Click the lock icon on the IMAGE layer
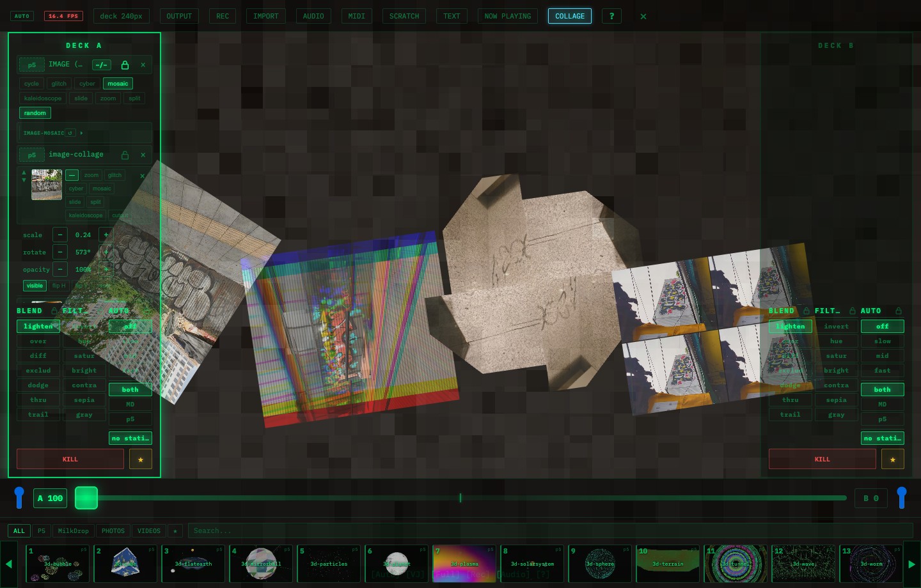 click(125, 65)
